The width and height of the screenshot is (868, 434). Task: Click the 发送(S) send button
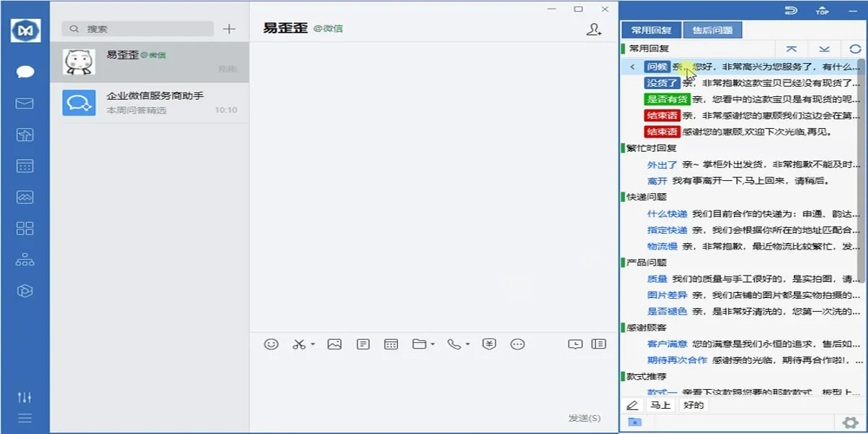[x=584, y=418]
